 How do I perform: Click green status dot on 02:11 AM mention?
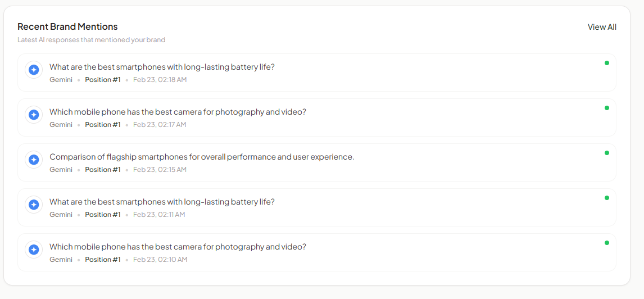pyautogui.click(x=606, y=198)
